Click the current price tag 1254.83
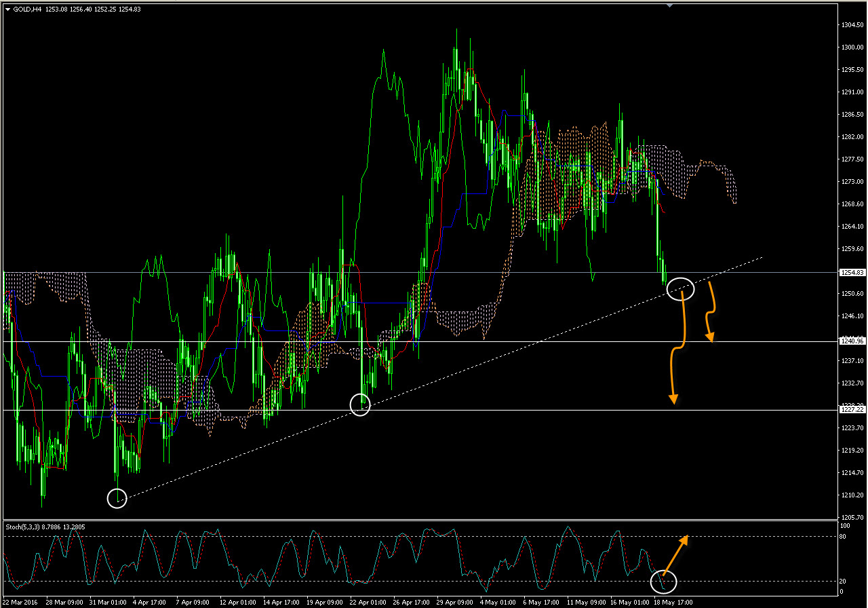Screen dimensions: 868x608 tap(852, 272)
